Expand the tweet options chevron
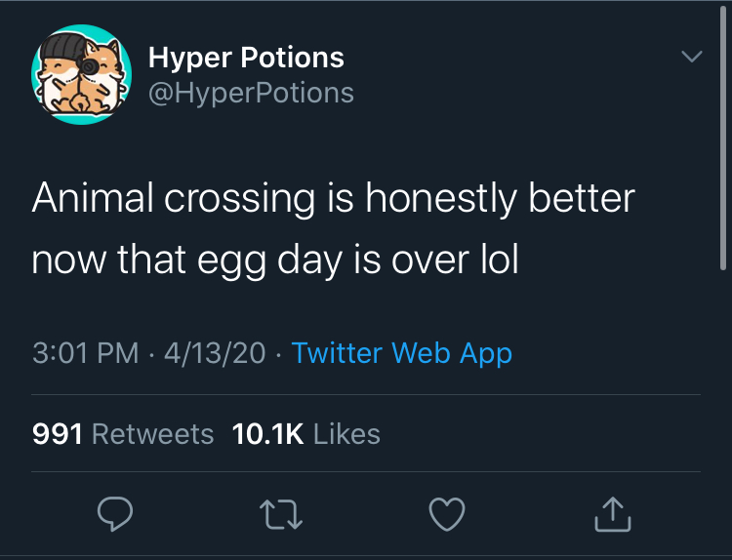Screen dimensions: 732x560 point(690,58)
